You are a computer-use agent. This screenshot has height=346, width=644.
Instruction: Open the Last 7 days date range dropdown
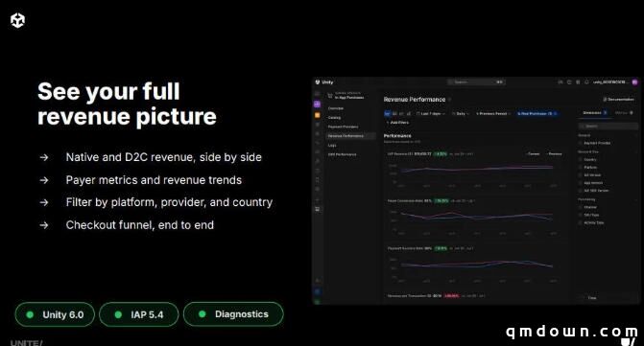[431, 113]
